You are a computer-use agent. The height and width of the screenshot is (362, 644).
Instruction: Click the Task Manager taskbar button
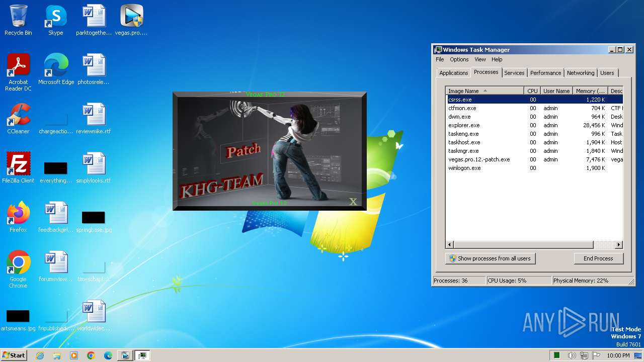pyautogui.click(x=143, y=355)
